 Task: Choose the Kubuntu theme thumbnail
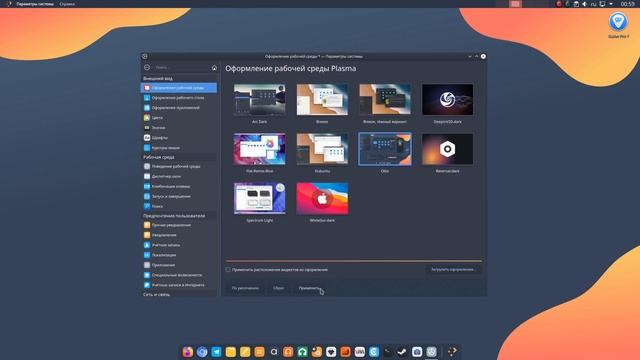(322, 149)
